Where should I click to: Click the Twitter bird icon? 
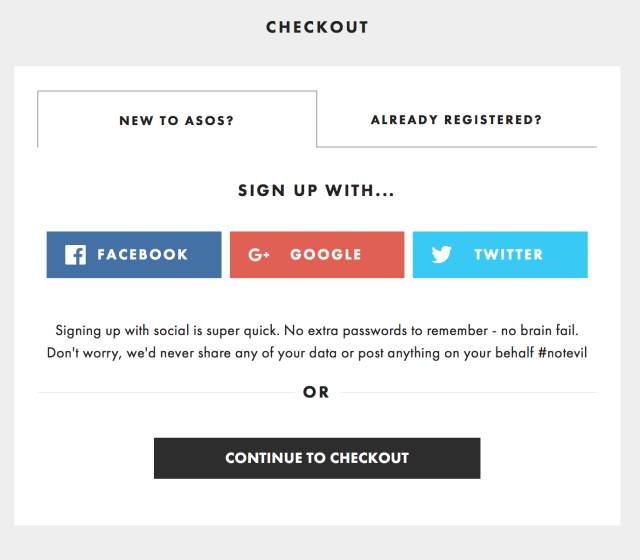[x=442, y=255]
